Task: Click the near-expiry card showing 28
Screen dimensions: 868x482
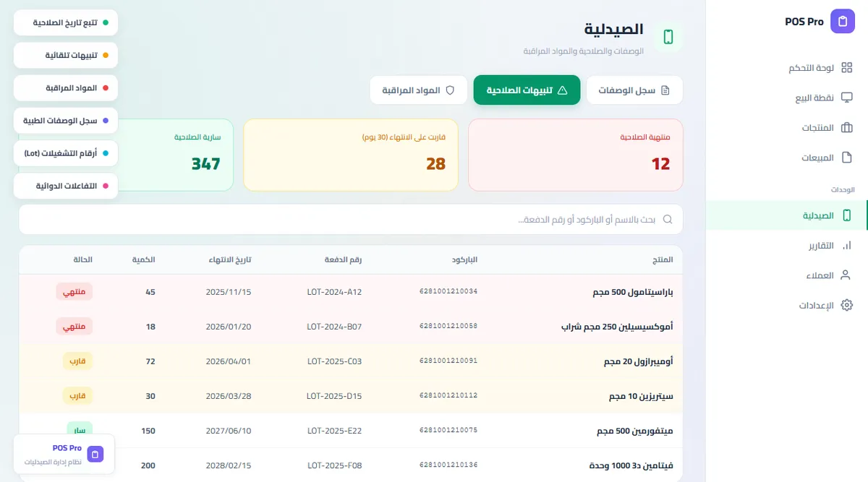Action: [x=351, y=155]
